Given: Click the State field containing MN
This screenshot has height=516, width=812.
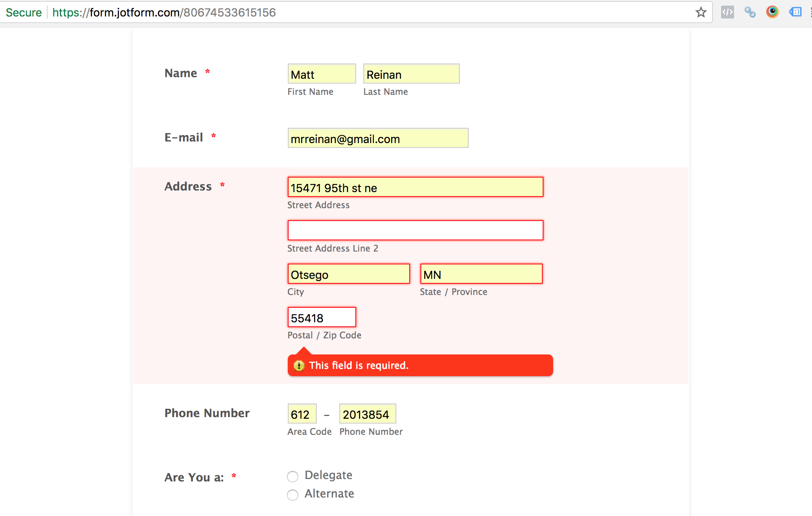Looking at the screenshot, I should (481, 274).
